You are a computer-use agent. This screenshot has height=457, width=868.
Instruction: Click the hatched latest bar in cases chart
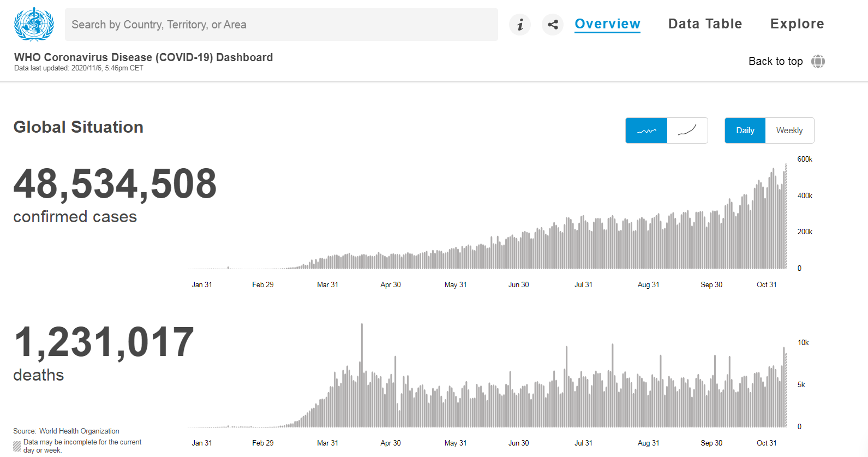coord(786,218)
